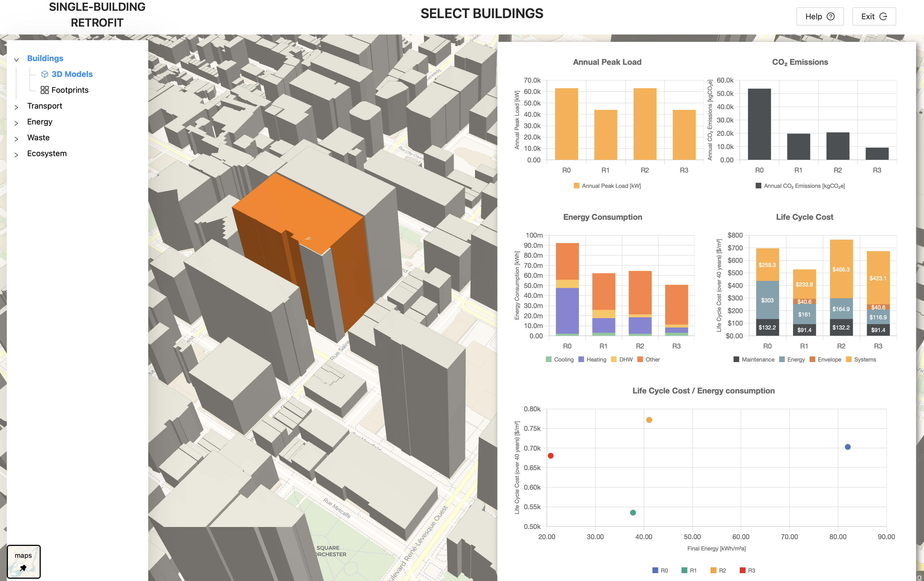
Task: Click the red R3 scatter point
Action: coord(551,455)
